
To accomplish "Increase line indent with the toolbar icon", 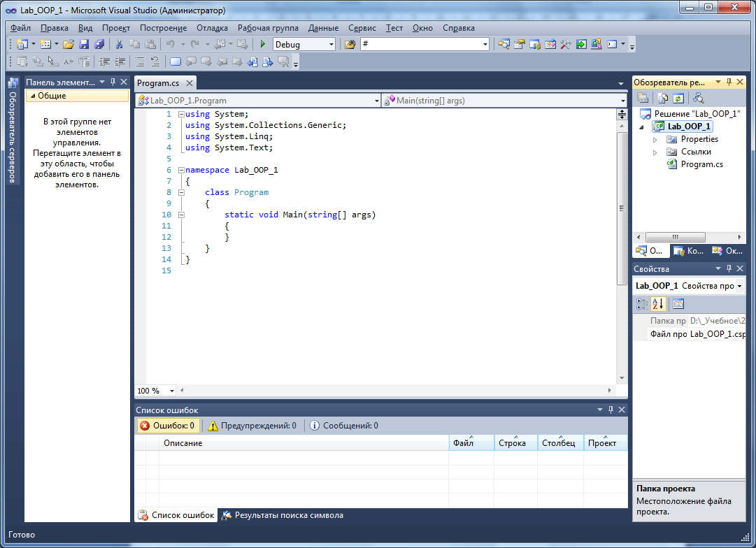I will pos(120,62).
